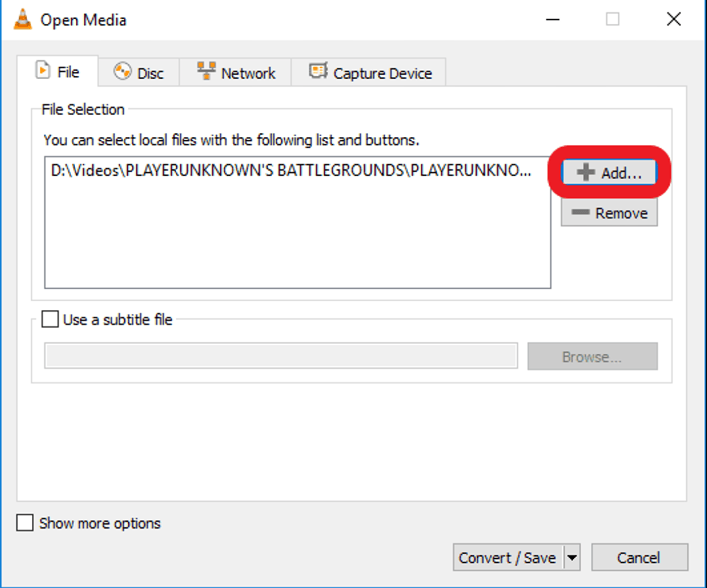Click the Add button
This screenshot has width=707, height=588.
pyautogui.click(x=608, y=172)
